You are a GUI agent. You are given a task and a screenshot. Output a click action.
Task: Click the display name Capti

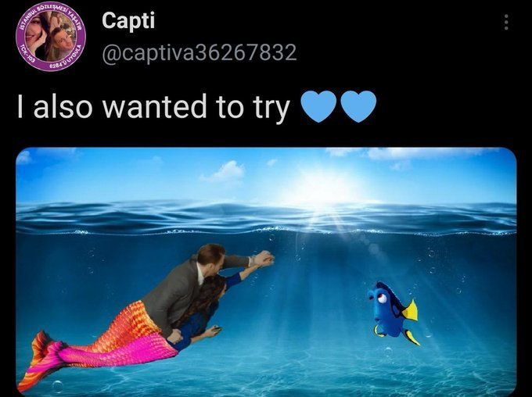128,21
